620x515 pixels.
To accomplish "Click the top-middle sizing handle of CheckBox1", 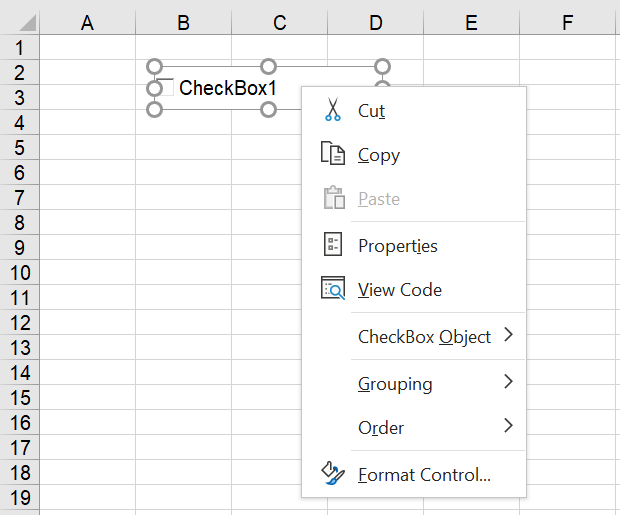I will pos(268,66).
